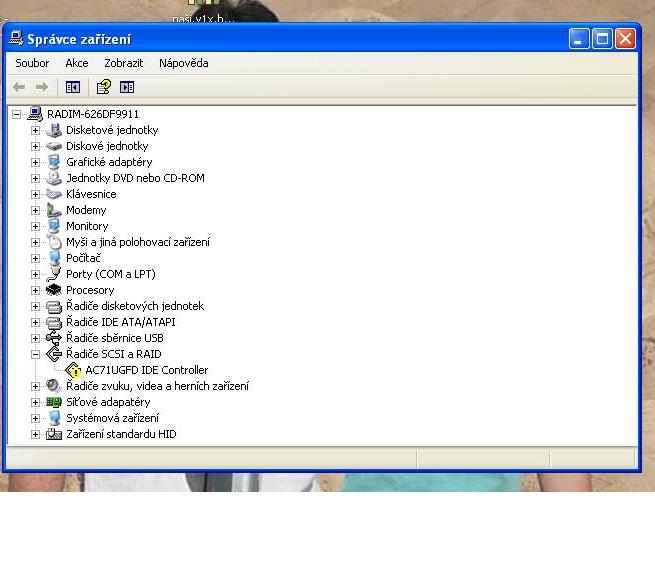Click the HID icon for Zařízení standardu HID
The width and height of the screenshot is (655, 577).
(54, 434)
